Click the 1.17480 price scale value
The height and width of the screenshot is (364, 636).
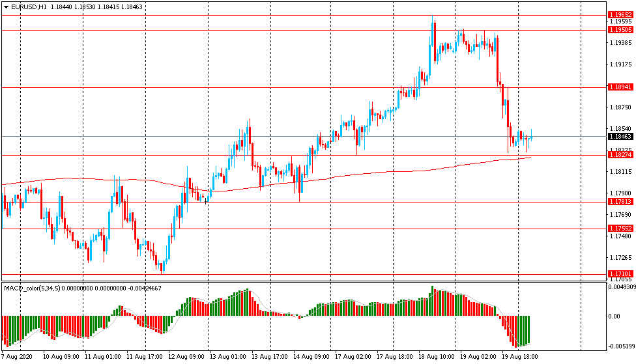click(x=620, y=236)
